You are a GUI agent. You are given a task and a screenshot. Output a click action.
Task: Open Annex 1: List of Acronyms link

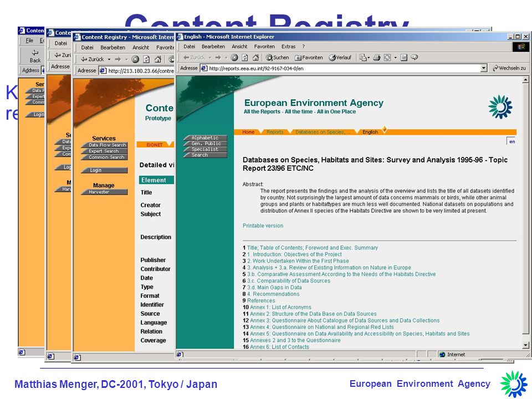pyautogui.click(x=280, y=307)
